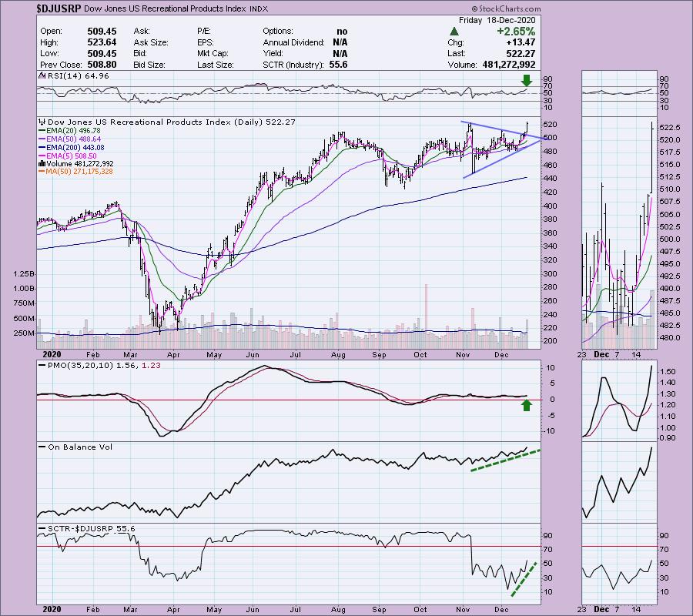The width and height of the screenshot is (693, 616).
Task: Click the Aug label under the volume bars
Action: pos(338,355)
